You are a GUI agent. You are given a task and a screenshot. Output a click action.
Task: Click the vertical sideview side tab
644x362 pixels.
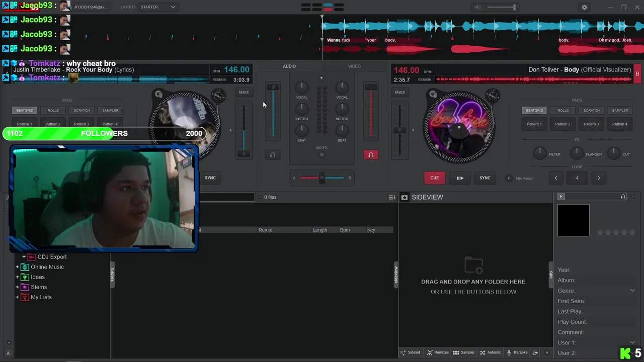pos(396,275)
